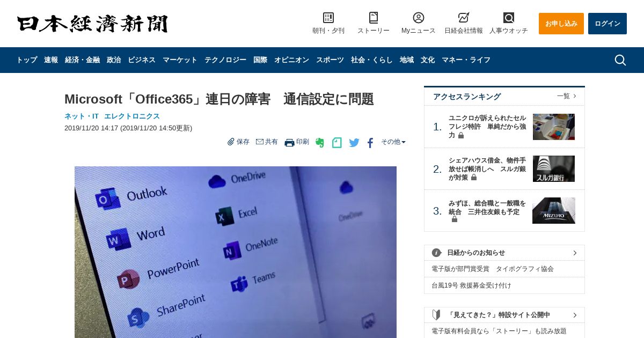Open ユニクロが訴えられたセルフレジ特許 article
This screenshot has width=644, height=338.
tap(487, 127)
